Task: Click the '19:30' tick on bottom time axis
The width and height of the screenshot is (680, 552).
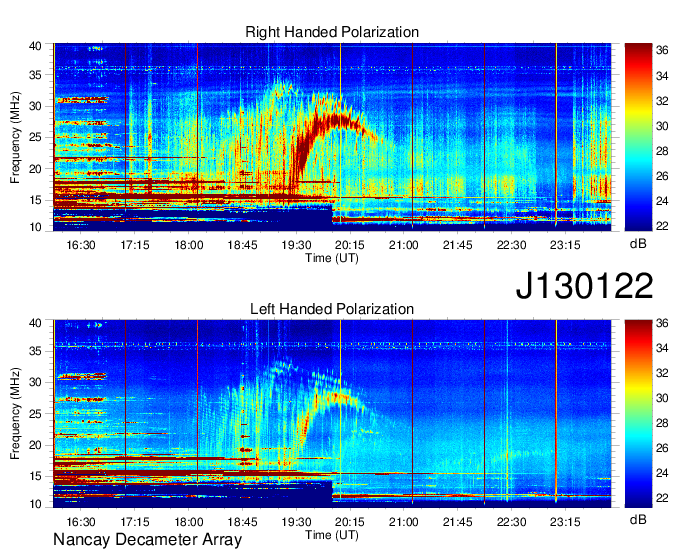Action: [x=296, y=522]
